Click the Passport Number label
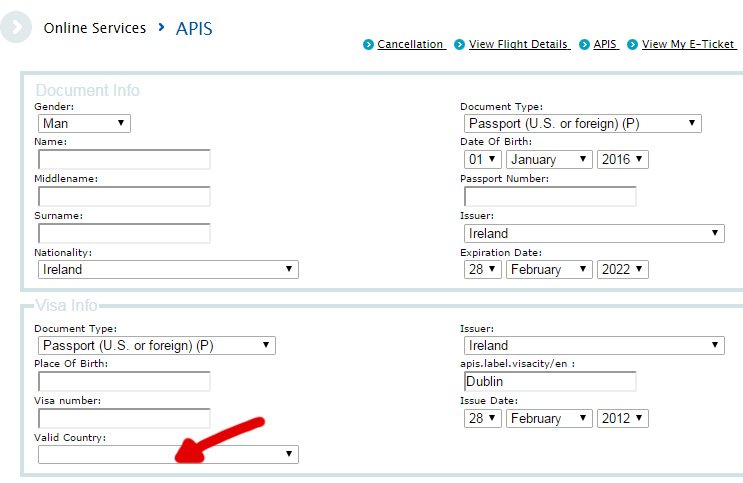Viewport: 743px width, 483px height. point(504,179)
